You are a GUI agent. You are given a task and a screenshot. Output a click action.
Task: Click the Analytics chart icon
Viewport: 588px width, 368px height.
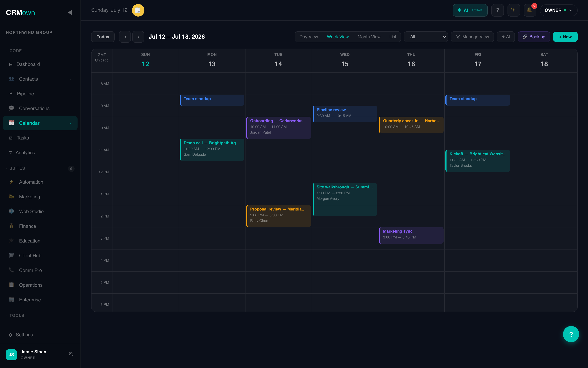pos(10,153)
